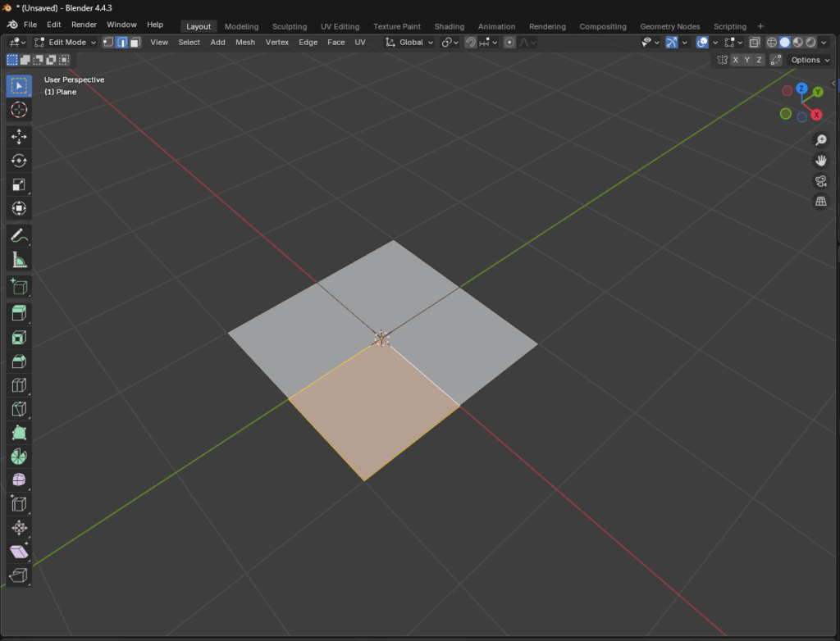Select the Shear tool

[x=19, y=552]
